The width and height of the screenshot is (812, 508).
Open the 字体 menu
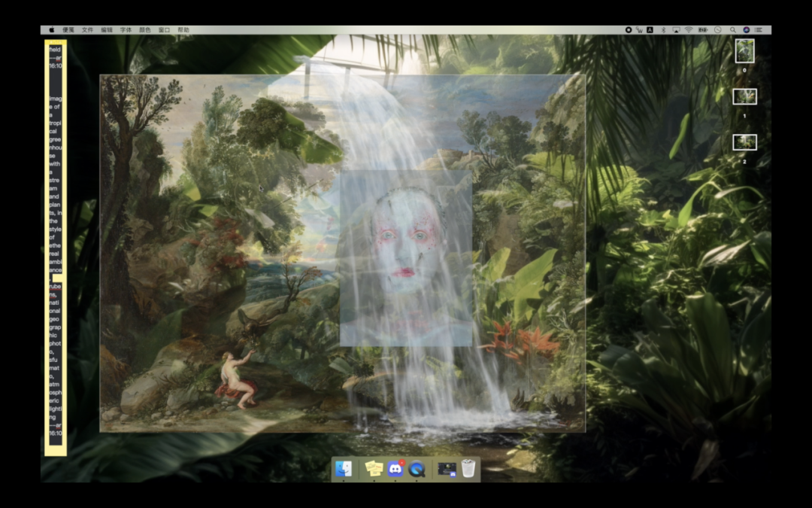point(126,30)
